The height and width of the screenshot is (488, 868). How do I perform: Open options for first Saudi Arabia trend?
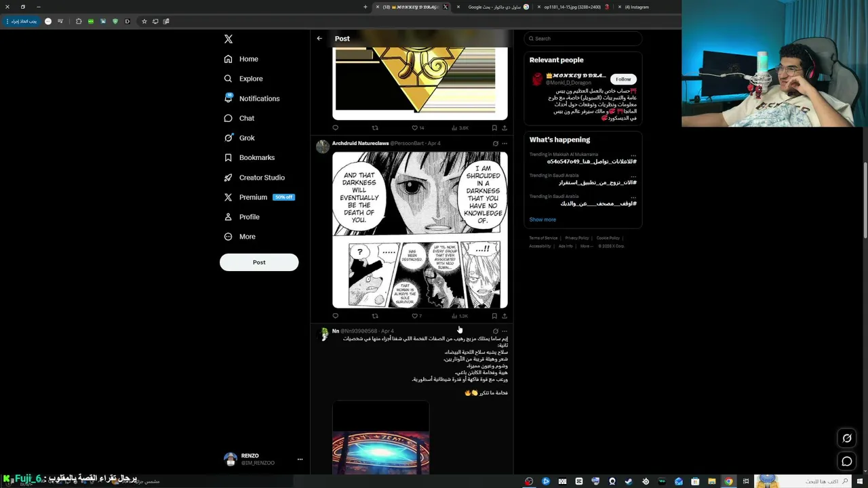pyautogui.click(x=633, y=176)
